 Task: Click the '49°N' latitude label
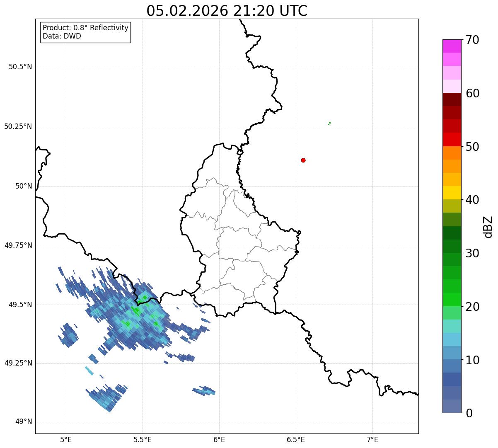(24, 422)
